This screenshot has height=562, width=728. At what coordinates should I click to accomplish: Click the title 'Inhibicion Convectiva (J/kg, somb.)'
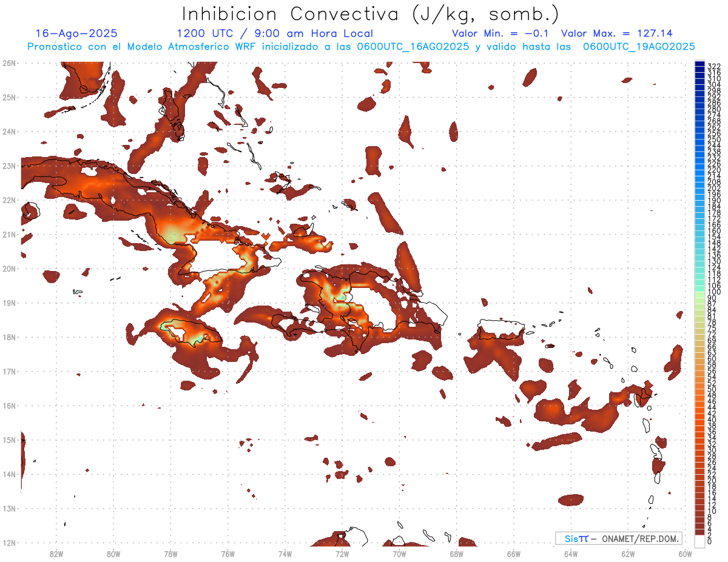click(x=371, y=15)
